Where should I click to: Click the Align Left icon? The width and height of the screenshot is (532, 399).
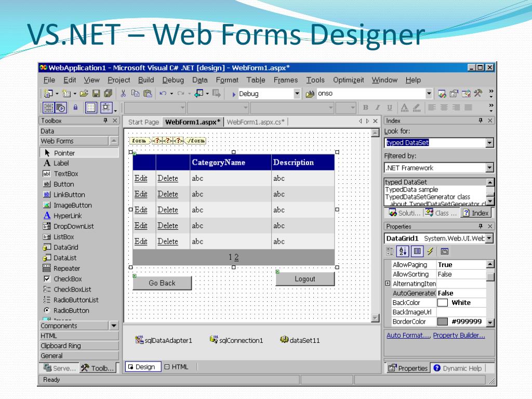(x=432, y=108)
